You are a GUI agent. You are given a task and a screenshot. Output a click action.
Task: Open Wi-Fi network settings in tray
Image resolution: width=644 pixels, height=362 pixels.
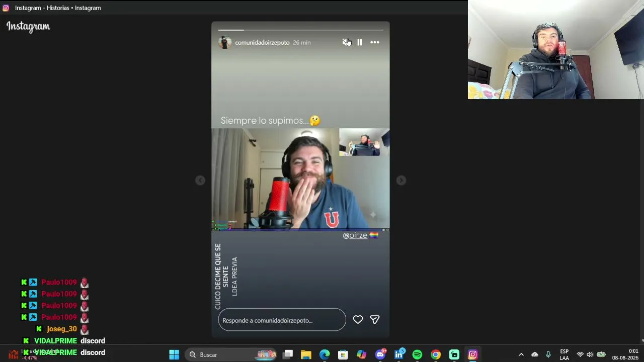[x=580, y=355]
